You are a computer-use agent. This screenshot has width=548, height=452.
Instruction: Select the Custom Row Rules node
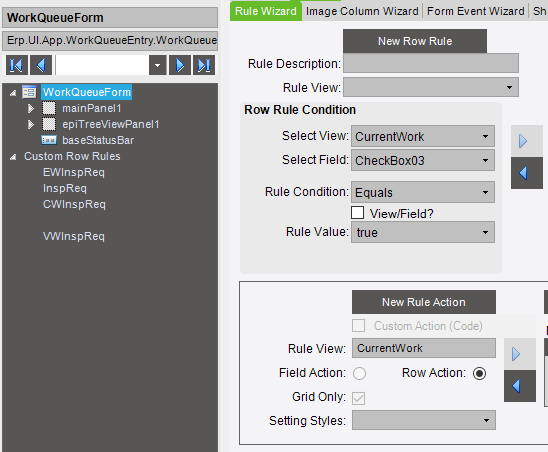(72, 156)
